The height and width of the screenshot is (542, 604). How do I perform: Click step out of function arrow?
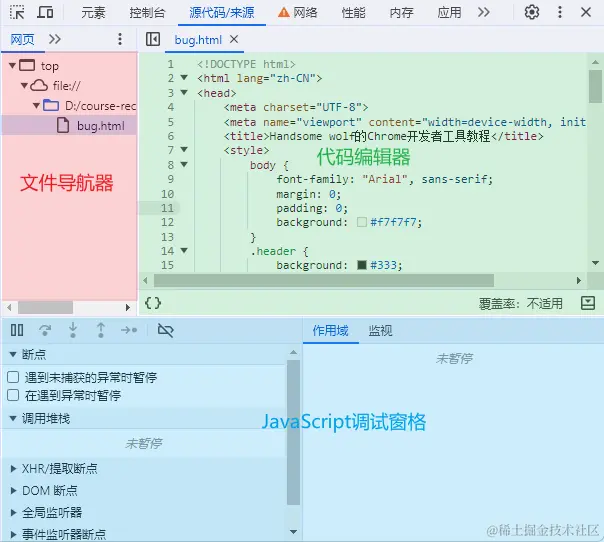pos(101,330)
